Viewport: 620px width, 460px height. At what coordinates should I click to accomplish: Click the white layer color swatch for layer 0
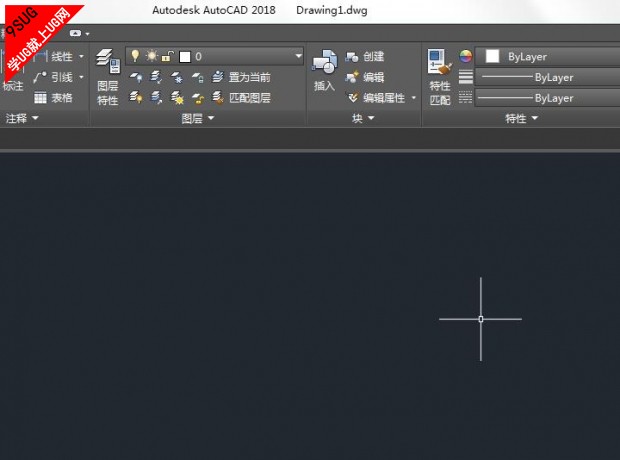[x=185, y=57]
